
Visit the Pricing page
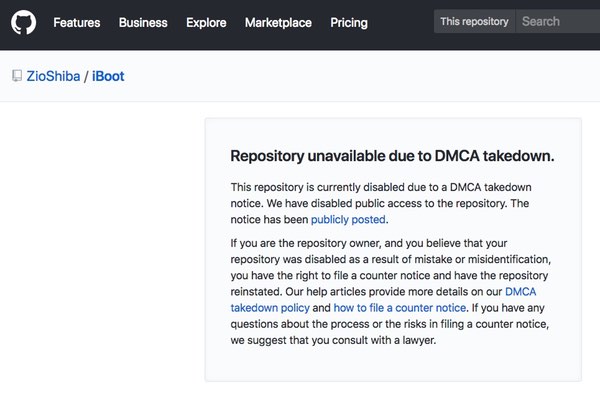point(349,22)
